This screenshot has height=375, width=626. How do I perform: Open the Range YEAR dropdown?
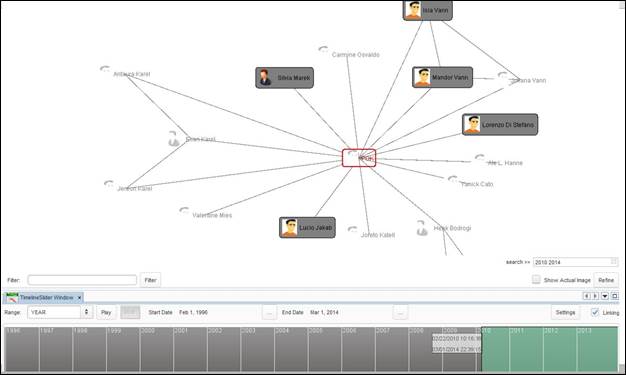[x=60, y=312]
